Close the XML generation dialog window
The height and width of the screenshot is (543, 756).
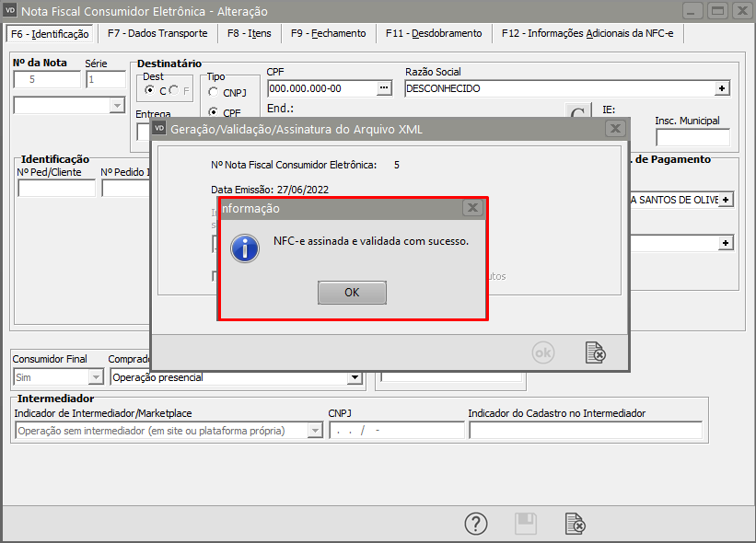coord(616,129)
